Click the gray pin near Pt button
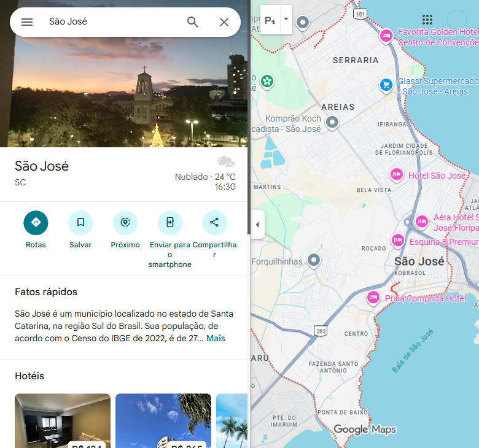 click(x=303, y=23)
